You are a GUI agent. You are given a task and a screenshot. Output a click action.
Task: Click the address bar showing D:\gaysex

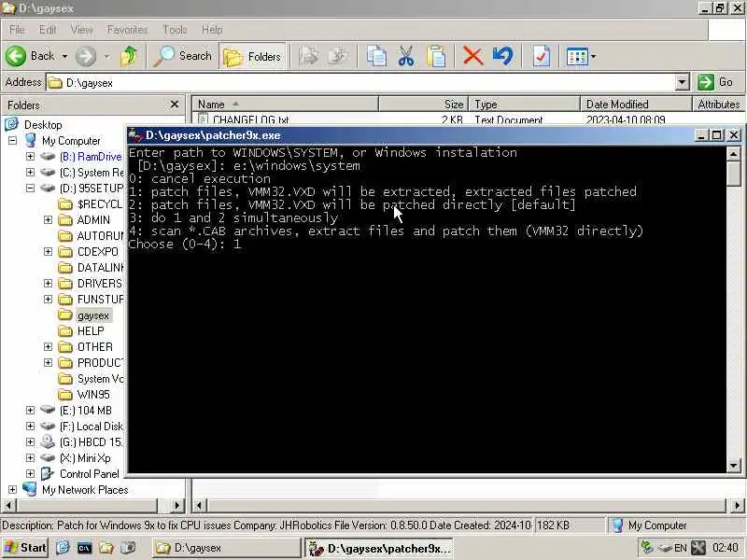click(x=360, y=83)
